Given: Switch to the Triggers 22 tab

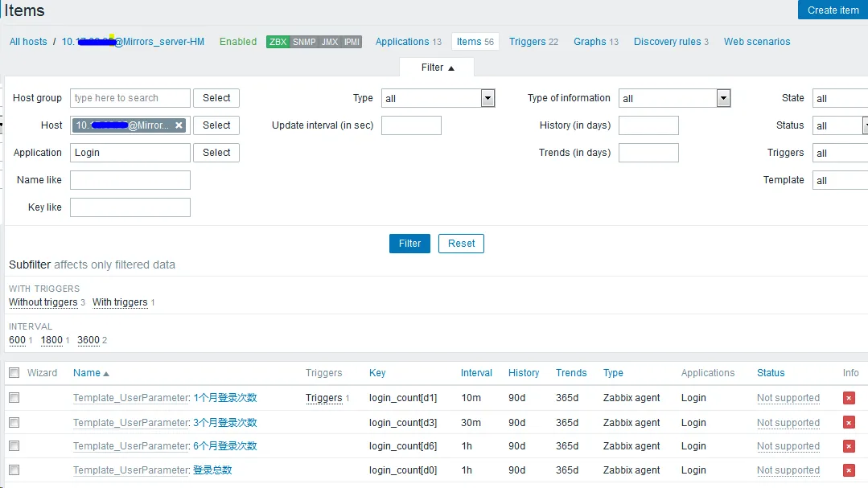Looking at the screenshot, I should point(533,42).
